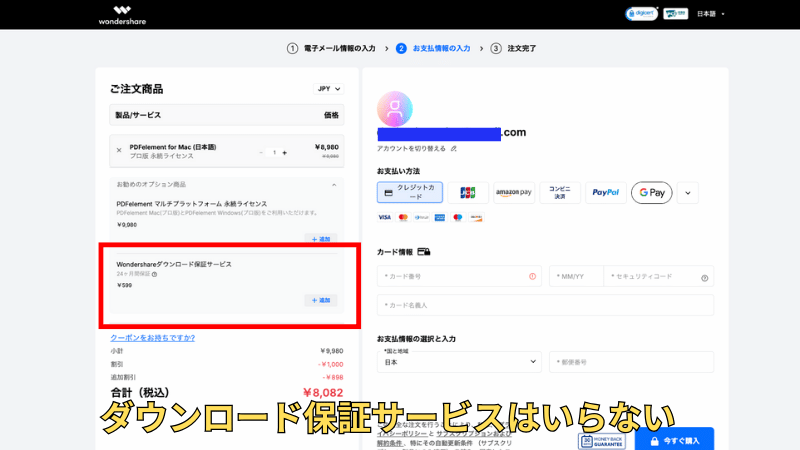The height and width of the screenshot is (450, 800).
Task: Click the Diners Club card icon
Action: tap(421, 217)
